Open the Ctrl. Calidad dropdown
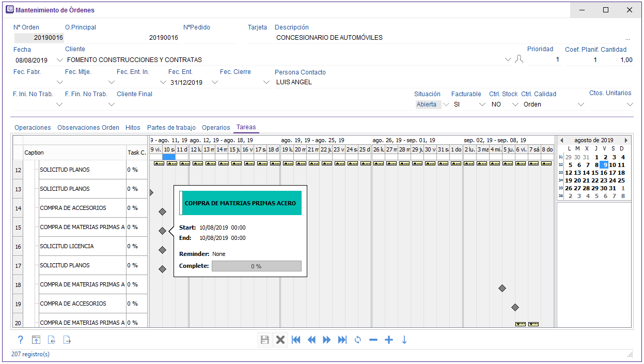Viewport: 644px width, 364px height. coord(581,104)
